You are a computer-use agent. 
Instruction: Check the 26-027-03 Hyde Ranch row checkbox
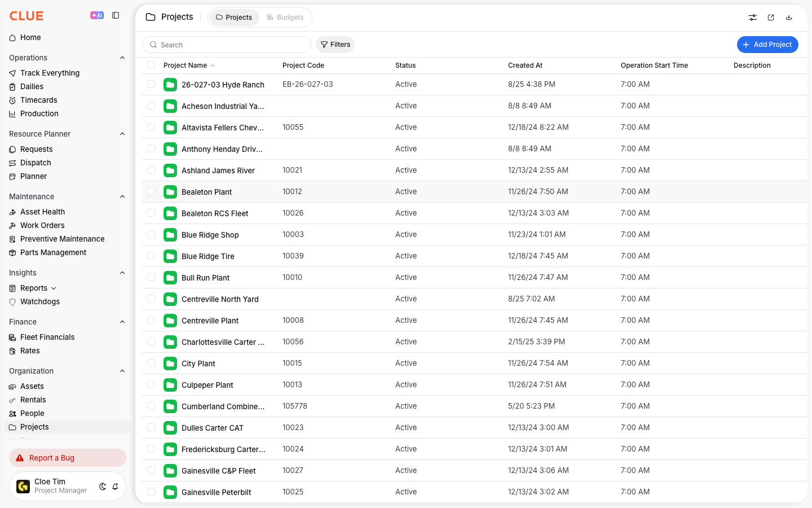151,84
